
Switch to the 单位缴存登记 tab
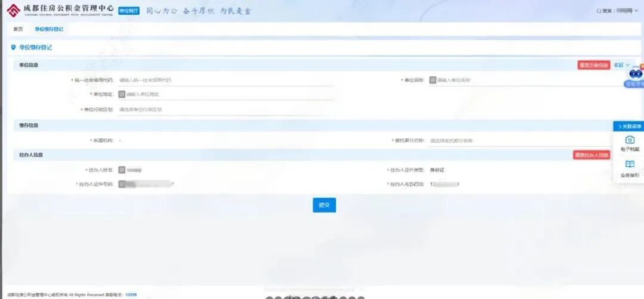(x=49, y=29)
